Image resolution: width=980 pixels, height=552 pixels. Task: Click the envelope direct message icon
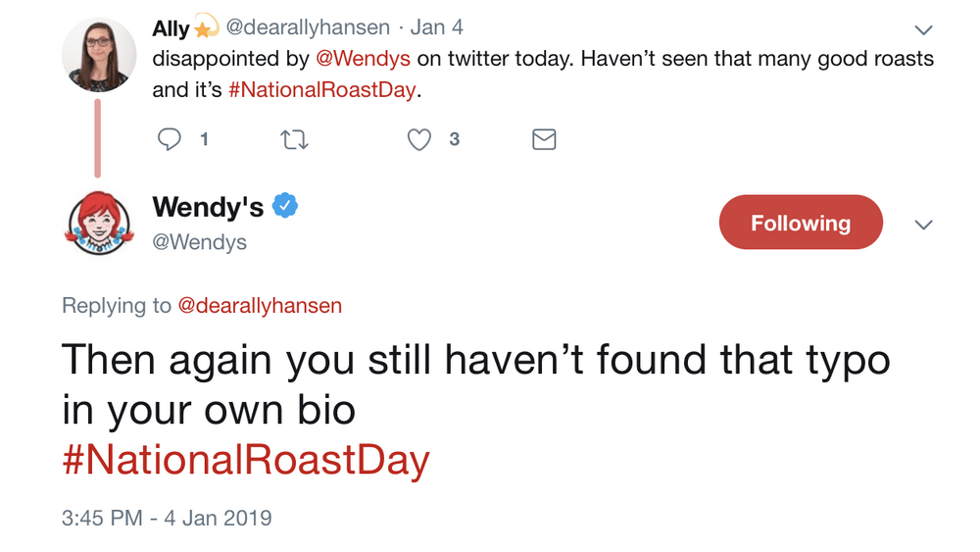point(544,140)
